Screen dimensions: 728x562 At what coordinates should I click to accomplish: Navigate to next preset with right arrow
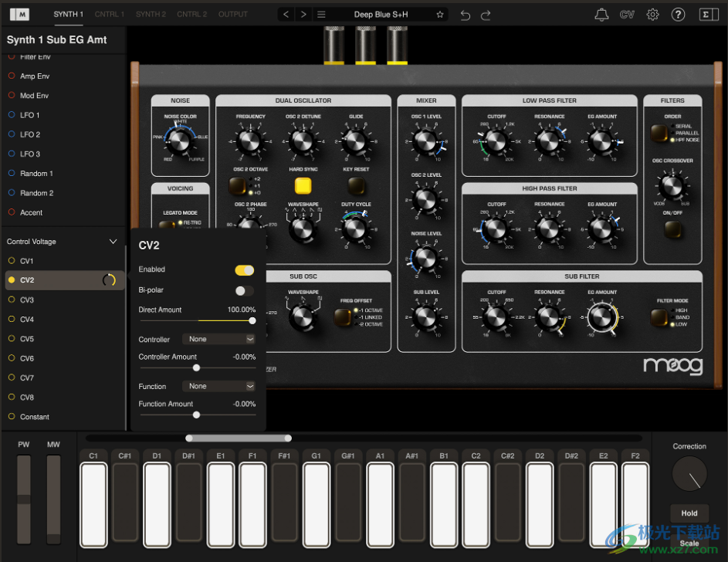302,14
